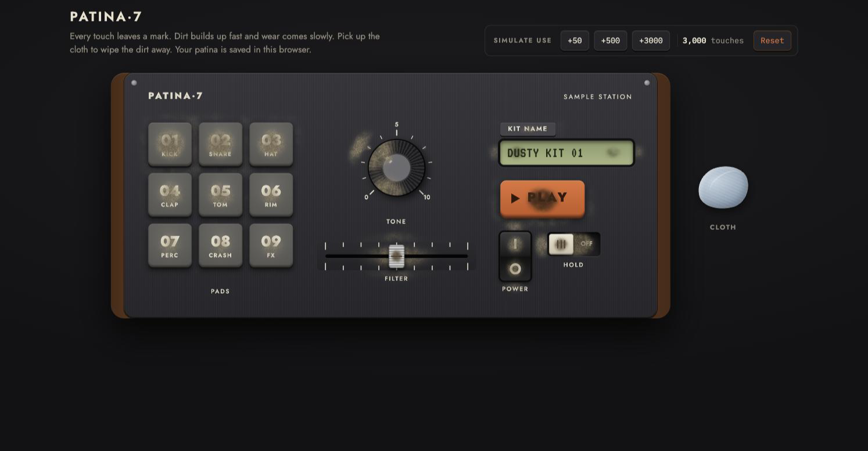Click the SAMPLE STATION text
The height and width of the screenshot is (451, 868).
click(x=598, y=97)
